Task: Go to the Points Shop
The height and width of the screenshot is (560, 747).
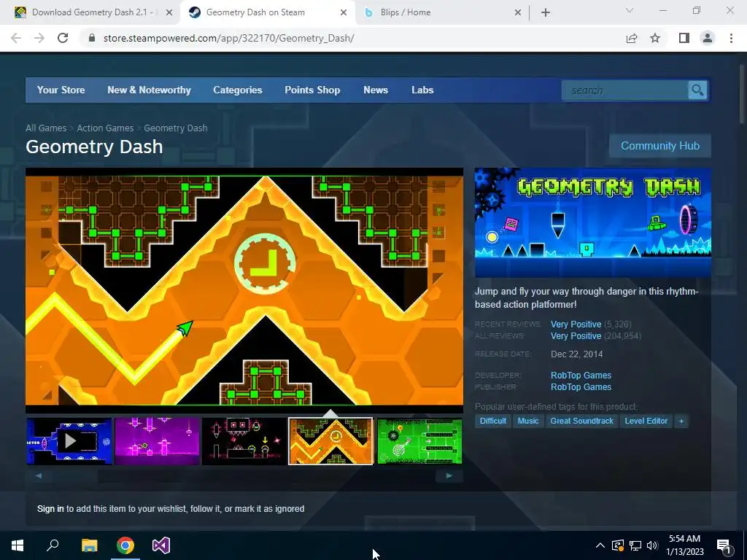Action: pyautogui.click(x=312, y=90)
